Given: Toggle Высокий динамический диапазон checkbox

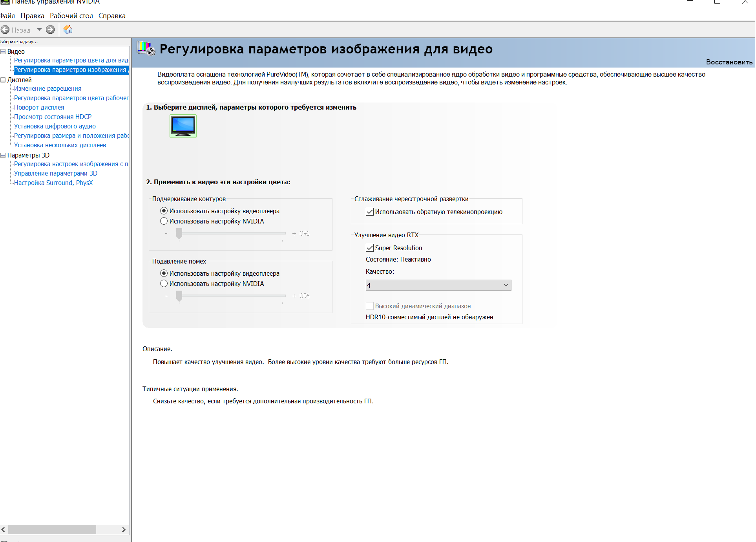Looking at the screenshot, I should click(x=369, y=306).
